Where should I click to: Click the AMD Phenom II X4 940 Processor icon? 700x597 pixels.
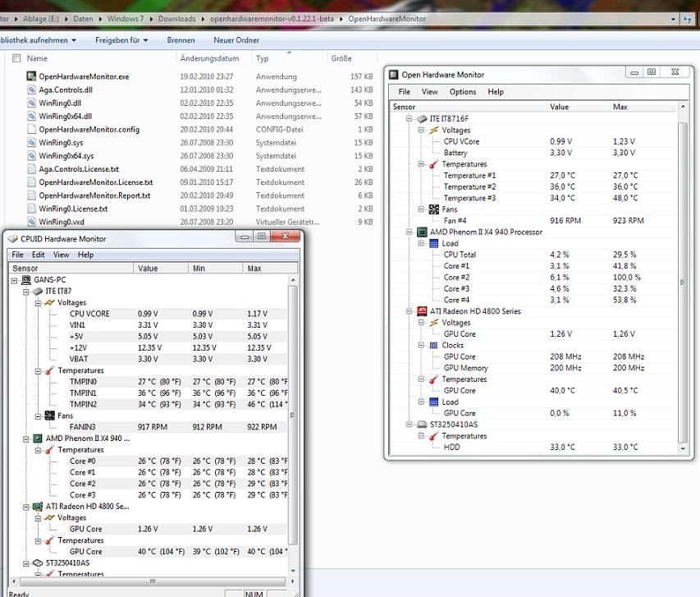(422, 232)
